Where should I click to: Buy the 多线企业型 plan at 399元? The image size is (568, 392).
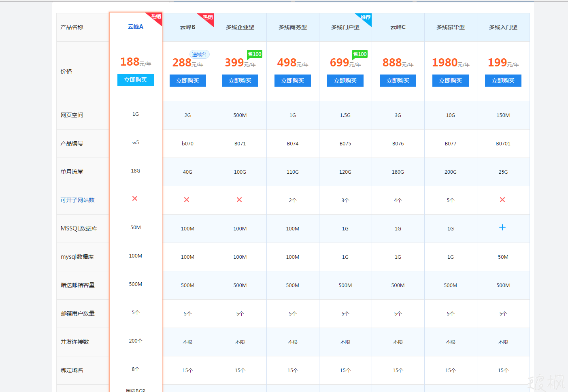click(240, 81)
